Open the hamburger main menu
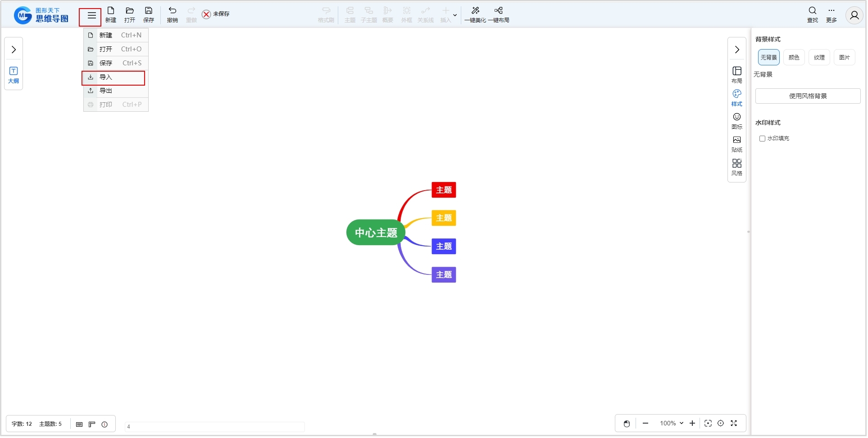This screenshot has width=868, height=438. pyautogui.click(x=91, y=16)
